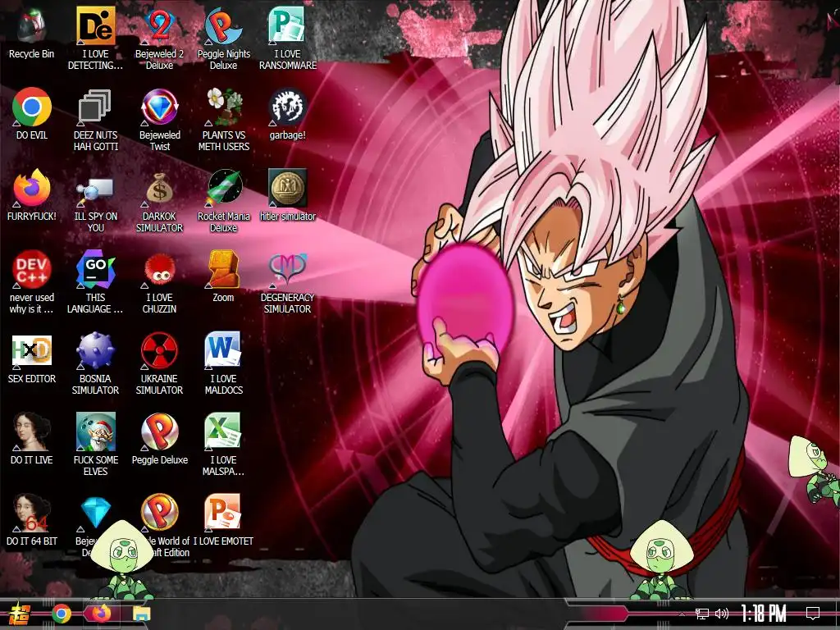The height and width of the screenshot is (630, 840).
Task: Open the I LOVE MALDOCS Word shortcut
Action: pos(223,363)
